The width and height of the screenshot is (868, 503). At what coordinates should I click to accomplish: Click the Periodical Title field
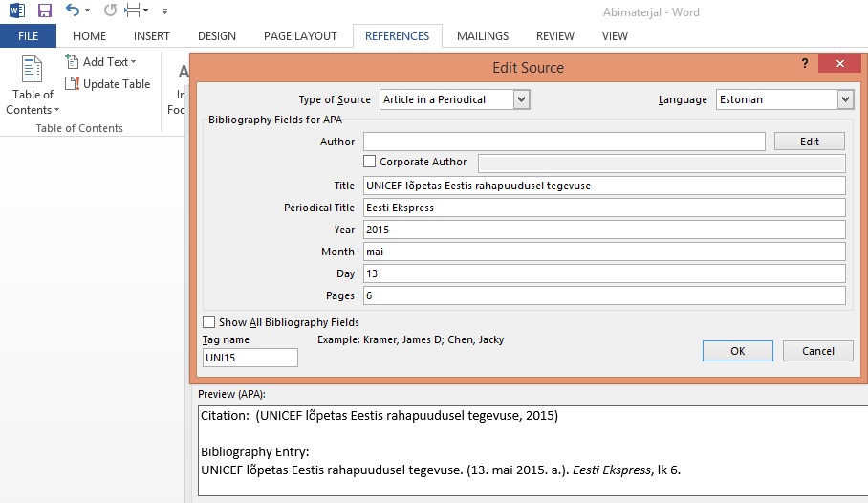pyautogui.click(x=604, y=208)
